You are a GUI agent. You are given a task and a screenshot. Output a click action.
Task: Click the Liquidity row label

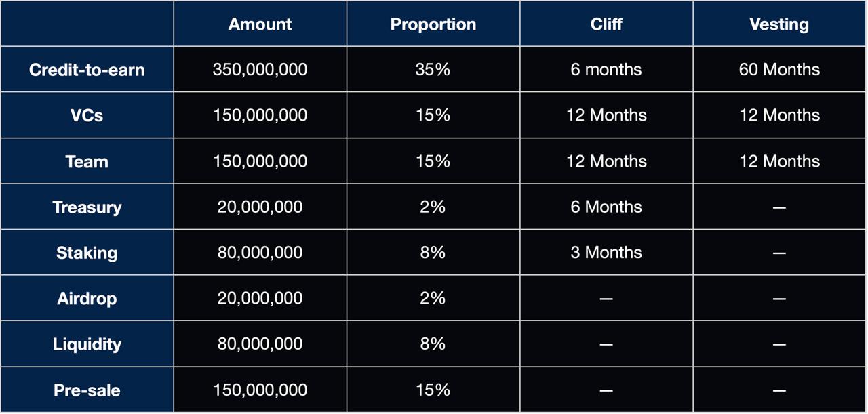pos(87,344)
